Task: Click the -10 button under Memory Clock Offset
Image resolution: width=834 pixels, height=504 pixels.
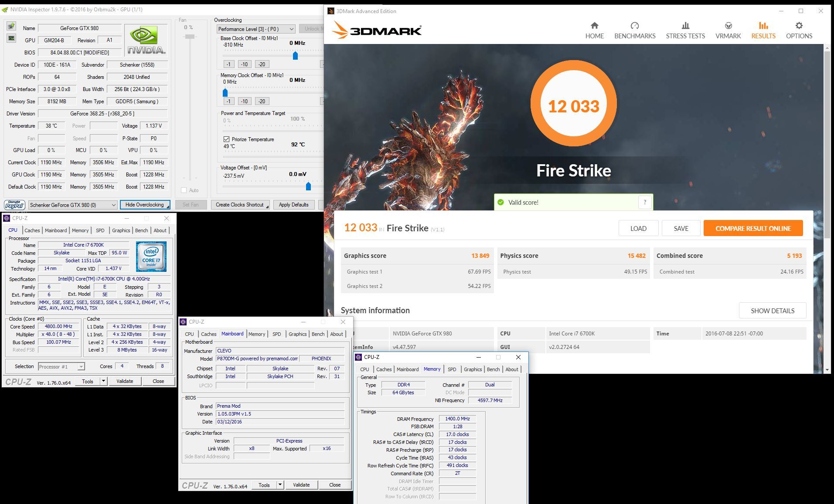Action: [x=244, y=101]
